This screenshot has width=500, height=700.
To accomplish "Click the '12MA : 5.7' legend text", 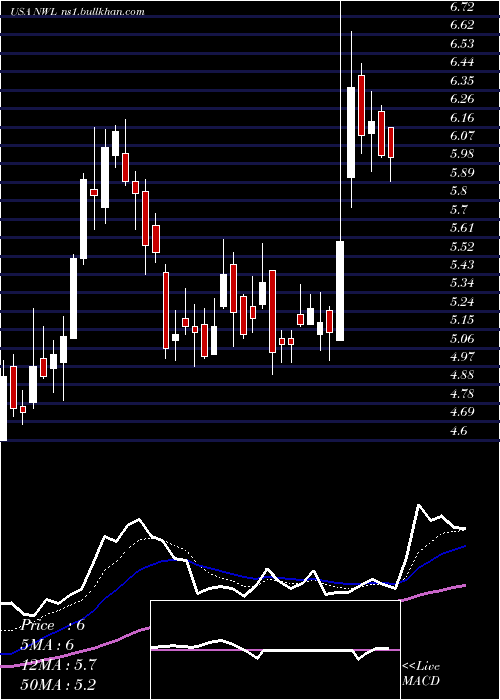I will pos(58,665).
